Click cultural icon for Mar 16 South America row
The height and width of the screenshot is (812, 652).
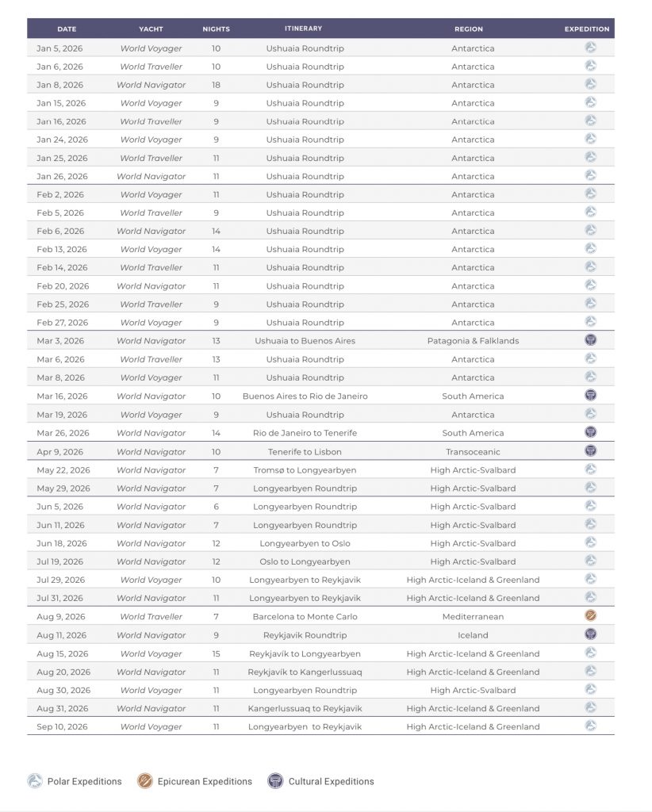(x=590, y=396)
